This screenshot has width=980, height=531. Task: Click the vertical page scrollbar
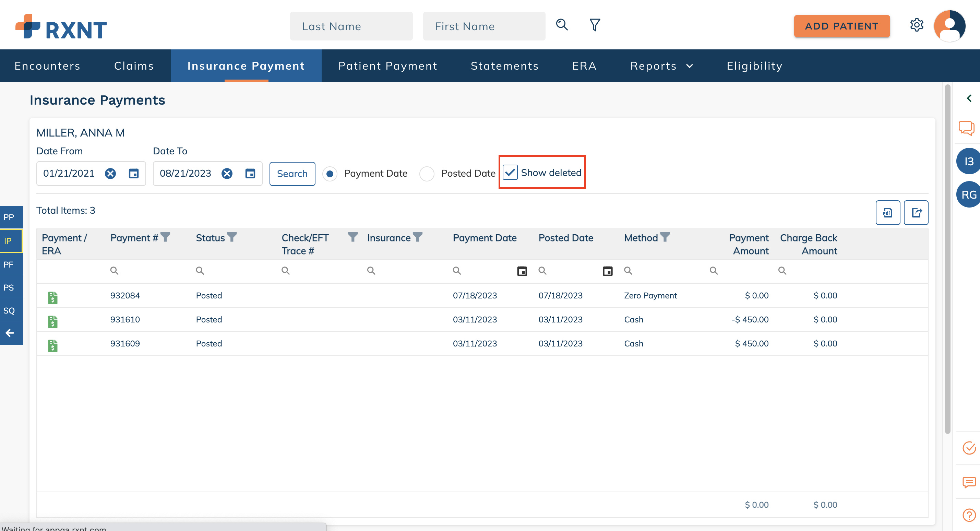click(x=947, y=259)
